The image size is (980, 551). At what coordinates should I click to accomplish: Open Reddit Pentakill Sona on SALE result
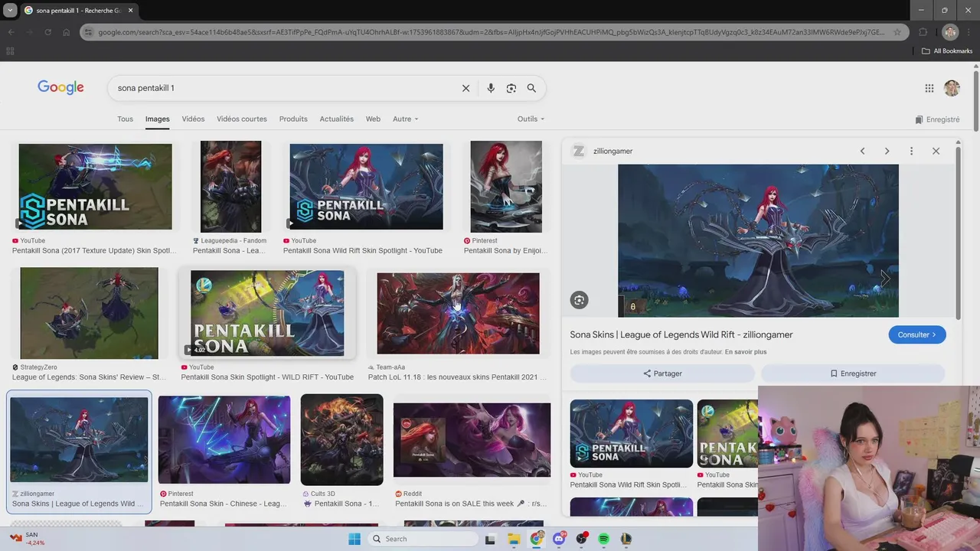[x=472, y=440]
